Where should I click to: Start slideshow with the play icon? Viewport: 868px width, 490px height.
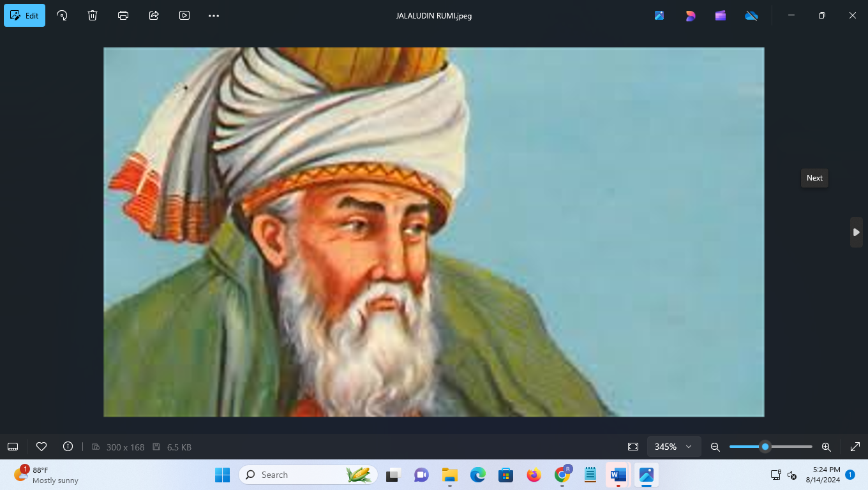pos(184,15)
